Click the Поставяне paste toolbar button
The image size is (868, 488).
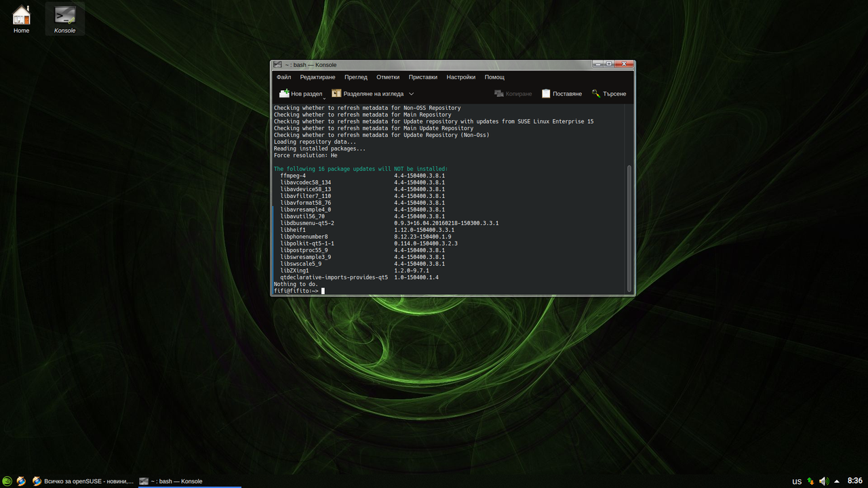tap(561, 94)
